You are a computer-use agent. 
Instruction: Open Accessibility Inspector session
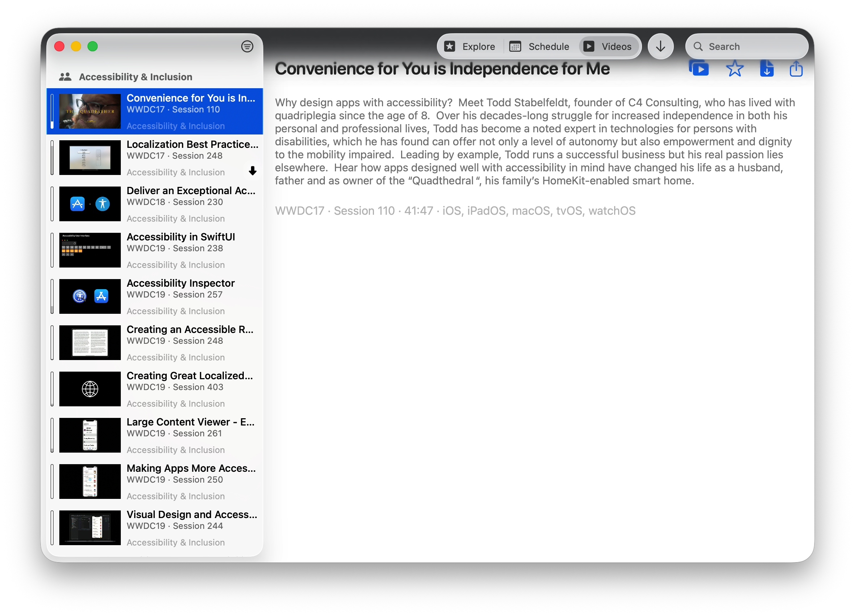154,296
